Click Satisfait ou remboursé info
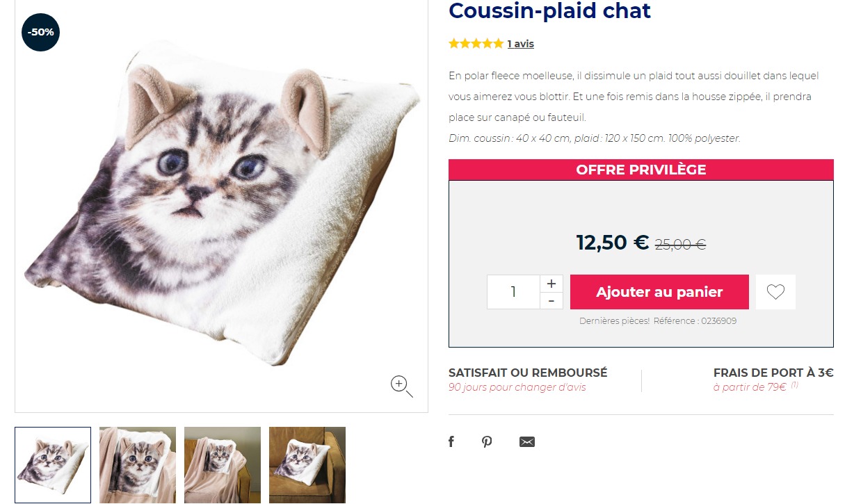 pos(528,380)
